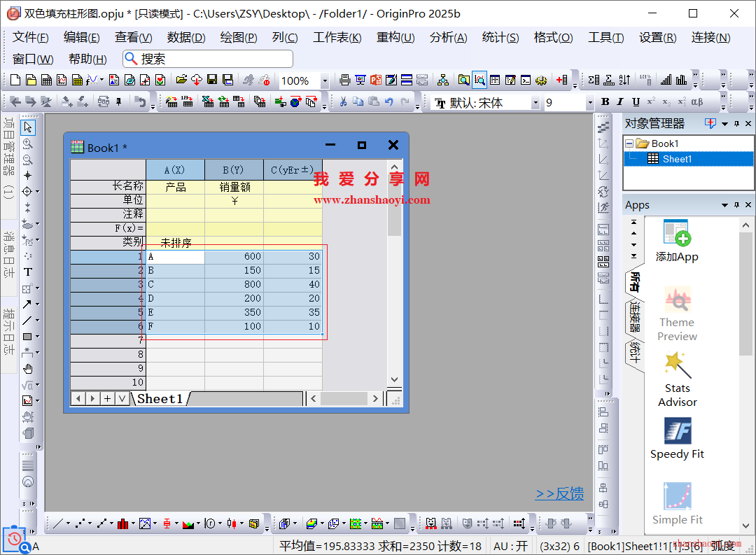Click the Print icon in the toolbar
The height and width of the screenshot is (555, 756).
point(345,80)
